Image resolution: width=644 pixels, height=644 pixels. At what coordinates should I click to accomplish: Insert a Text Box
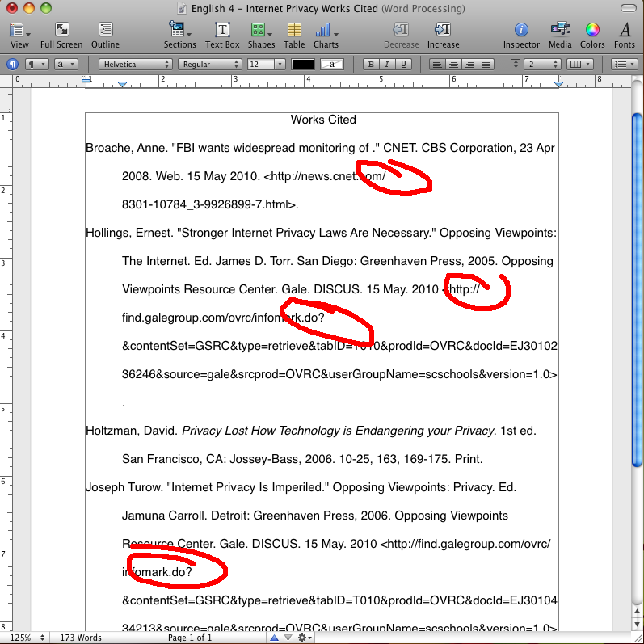coord(222,36)
